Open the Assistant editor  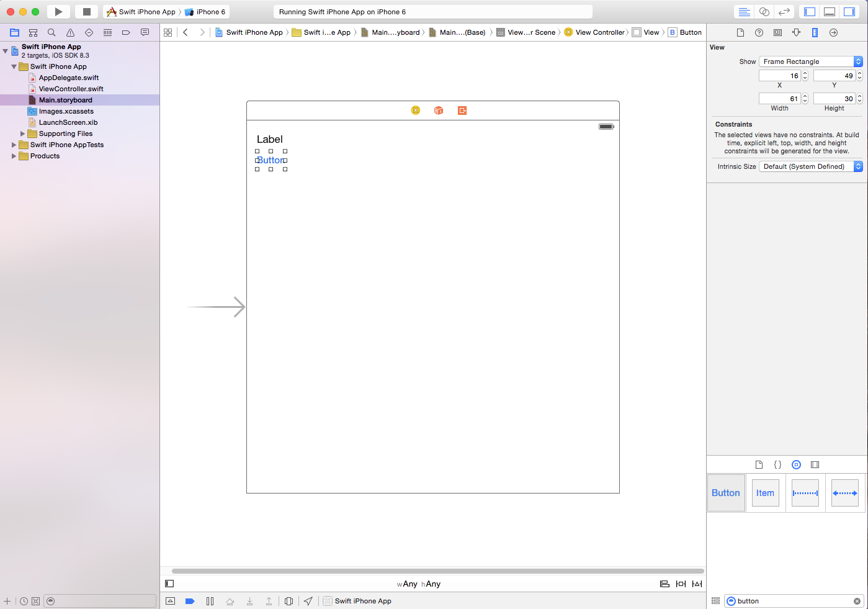pos(764,12)
